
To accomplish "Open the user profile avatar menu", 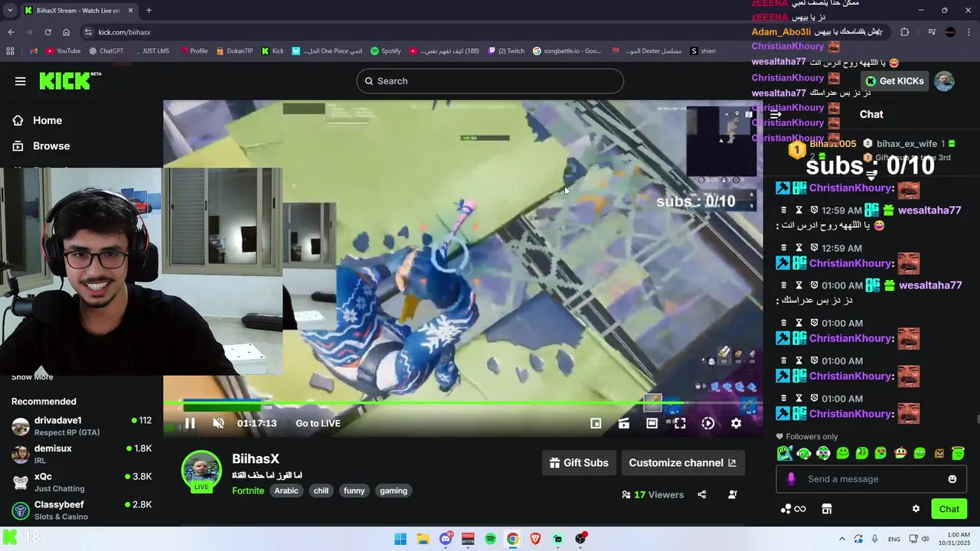I will [944, 81].
